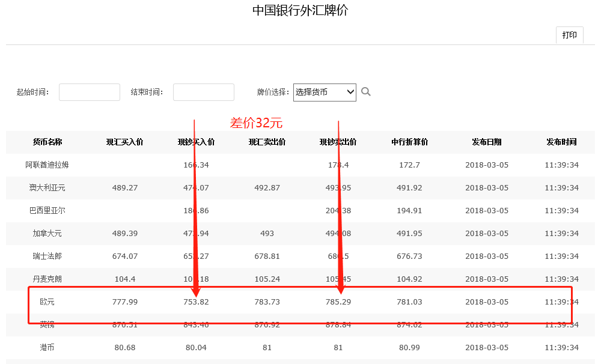Click the 105.24 Danish krone selling rate
This screenshot has height=364, width=610.
coord(267,279)
